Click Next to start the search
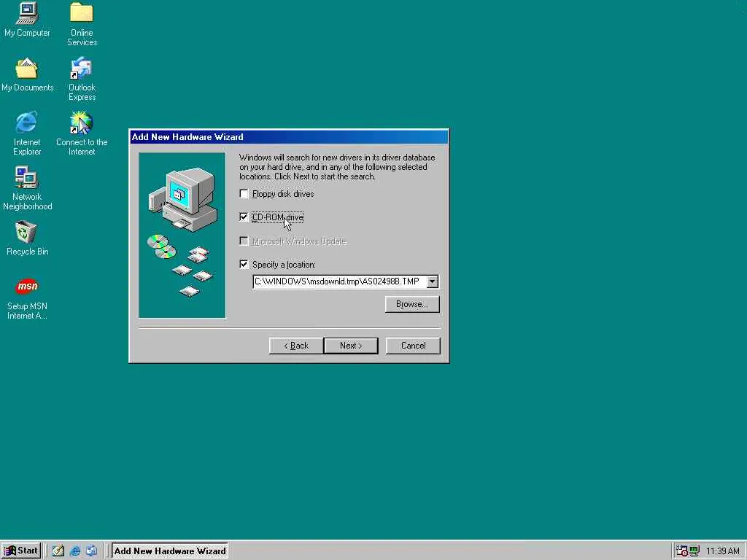 point(351,346)
